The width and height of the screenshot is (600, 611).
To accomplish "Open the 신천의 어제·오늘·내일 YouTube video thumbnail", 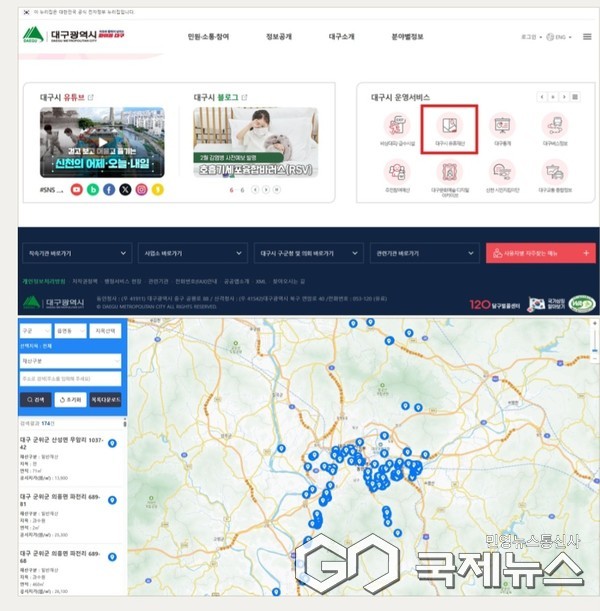I will pos(87,142).
